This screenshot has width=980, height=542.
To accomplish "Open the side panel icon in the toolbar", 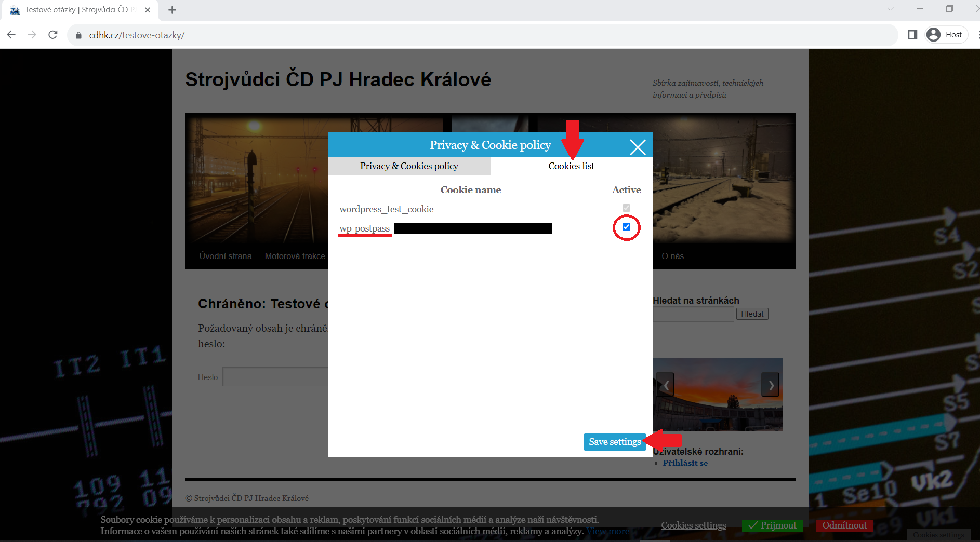I will click(912, 35).
